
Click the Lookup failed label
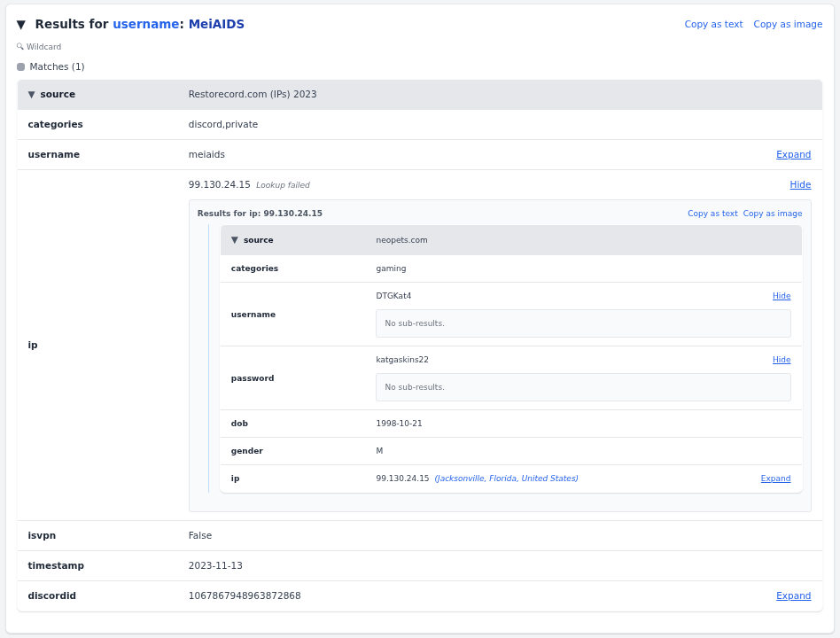pos(283,185)
